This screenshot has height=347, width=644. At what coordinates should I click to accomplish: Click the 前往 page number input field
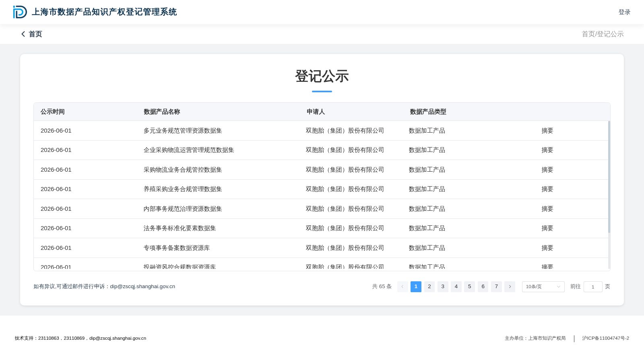point(593,287)
